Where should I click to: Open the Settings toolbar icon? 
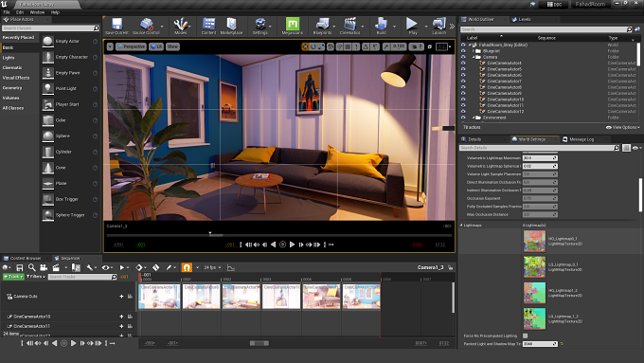point(260,24)
